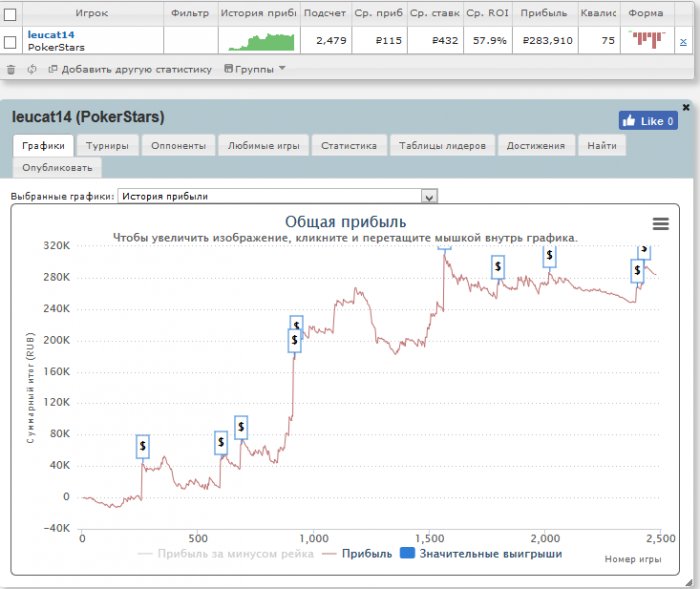Viewport: 700px width, 589px height.
Task: Toggle Прибыль за минусом рейка legend series
Action: coord(226,554)
